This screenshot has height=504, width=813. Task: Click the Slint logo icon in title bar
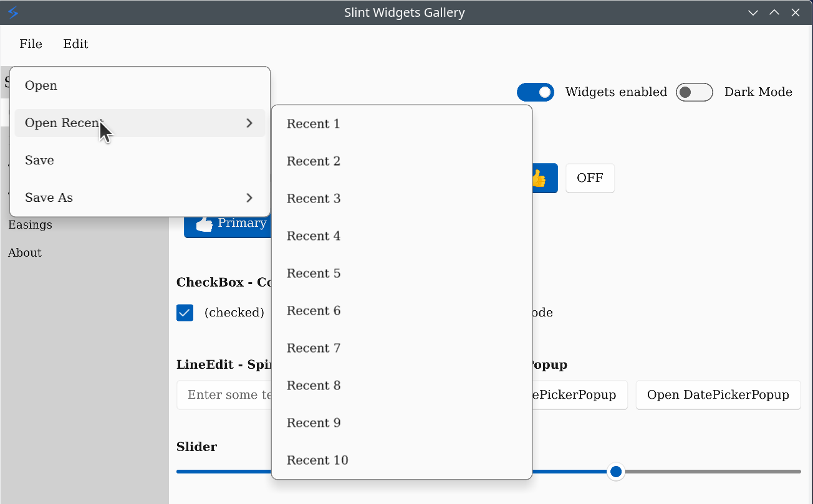(x=13, y=12)
